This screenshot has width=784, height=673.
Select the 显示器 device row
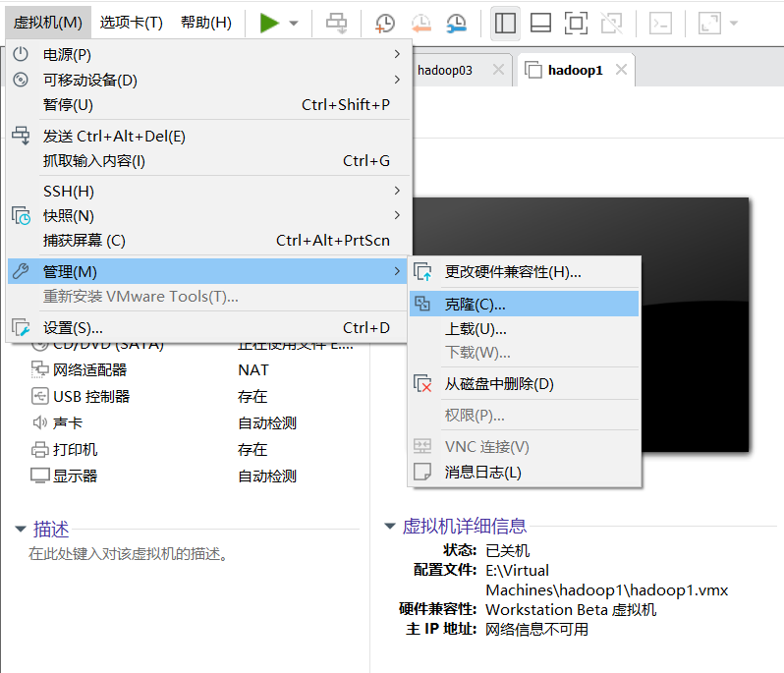(195, 476)
